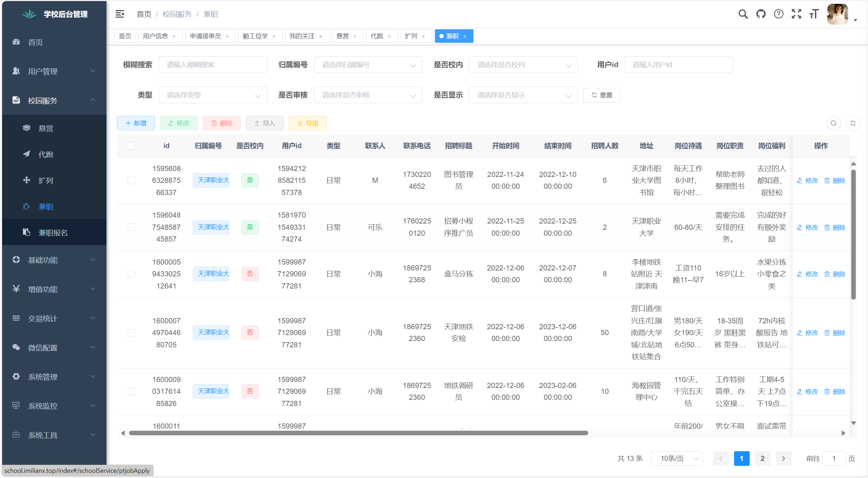Change layout font size icon
The image size is (868, 478).
click(814, 14)
